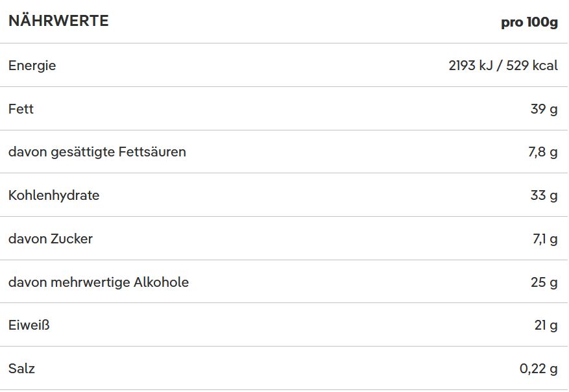Select the 'davon mehrwertige Alkohole' label
Screen dimensions: 569x392
click(x=99, y=282)
